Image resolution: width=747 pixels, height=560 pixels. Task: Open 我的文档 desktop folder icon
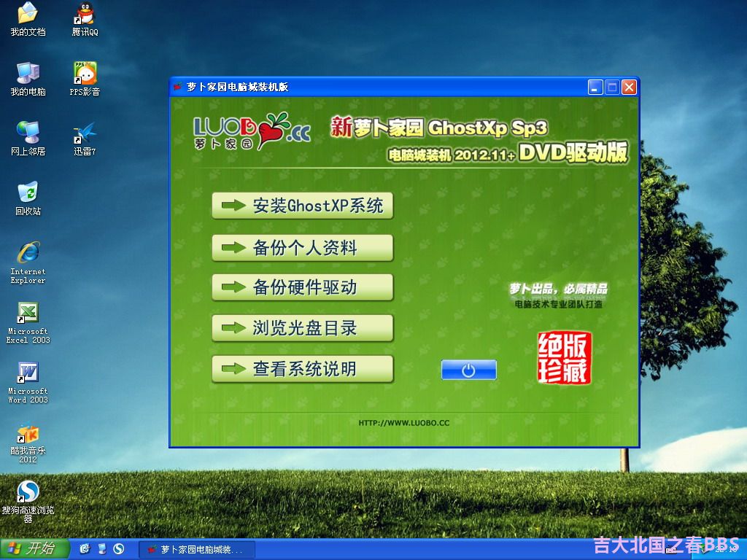28,14
